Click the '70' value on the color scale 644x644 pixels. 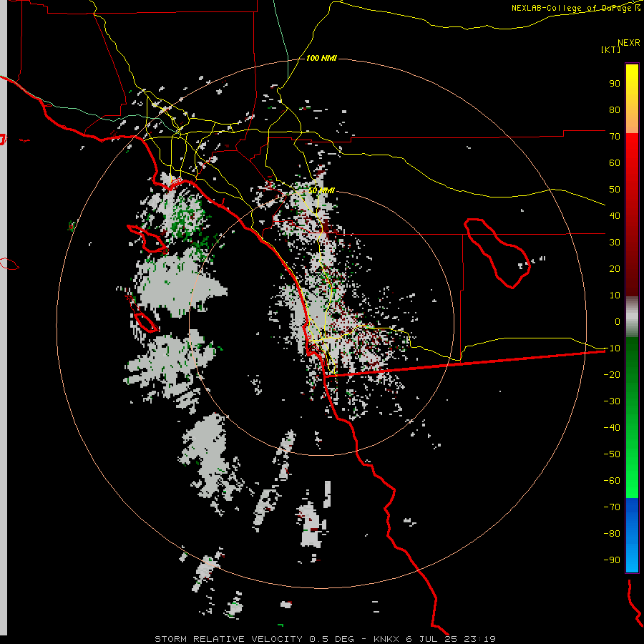pos(615,137)
